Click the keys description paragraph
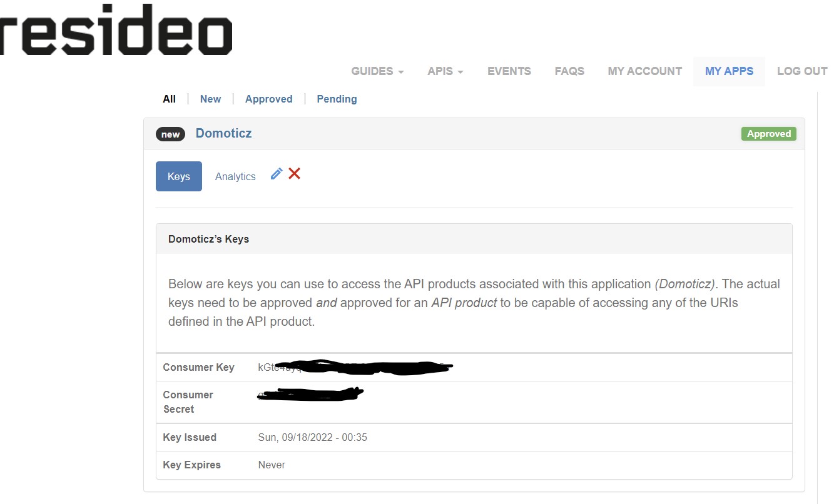 (474, 303)
